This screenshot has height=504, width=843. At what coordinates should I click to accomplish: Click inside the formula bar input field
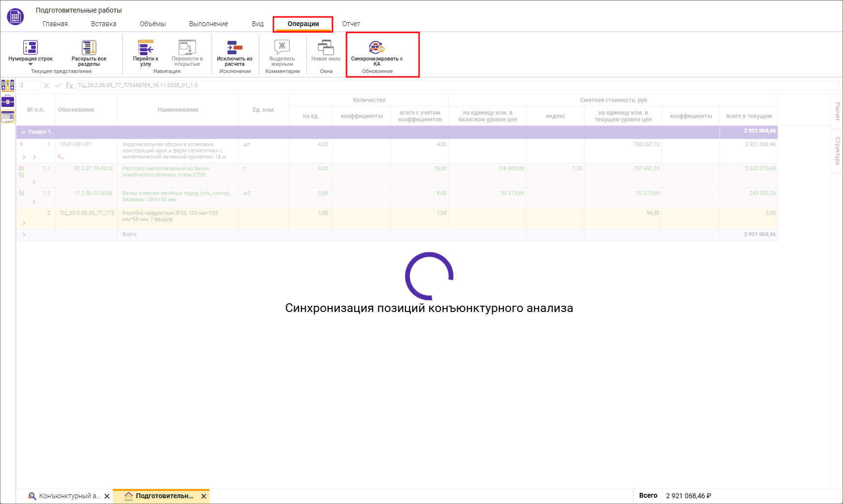290,85
